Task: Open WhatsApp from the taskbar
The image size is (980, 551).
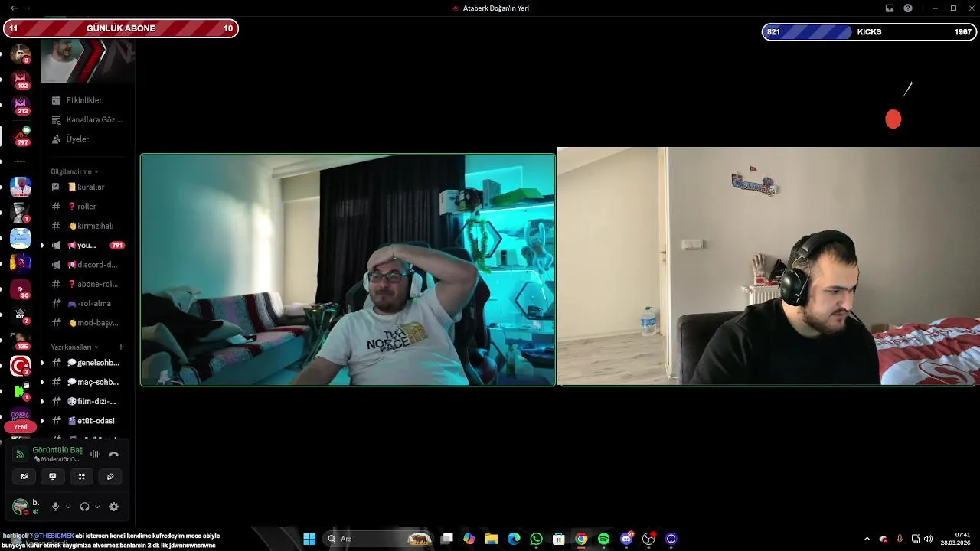Action: pyautogui.click(x=537, y=539)
